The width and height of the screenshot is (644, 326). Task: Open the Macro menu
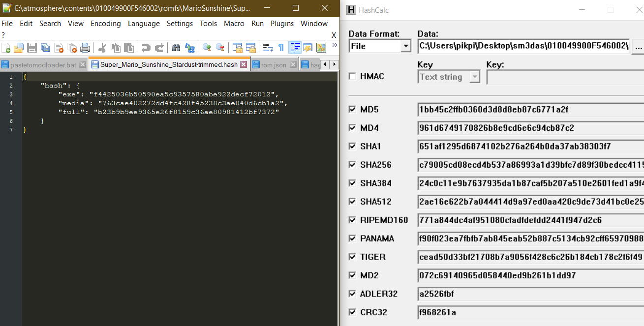pyautogui.click(x=234, y=24)
